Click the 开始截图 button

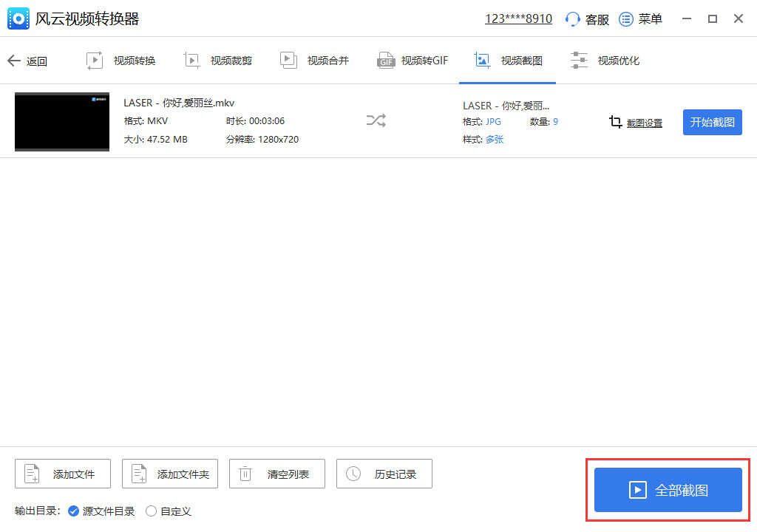[712, 122]
